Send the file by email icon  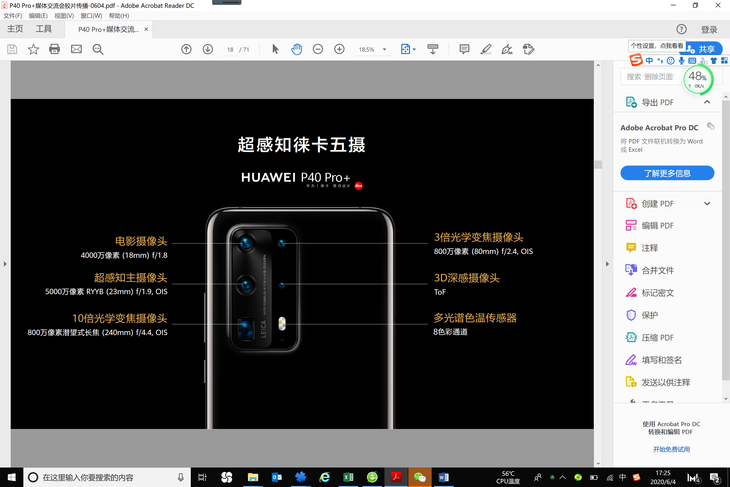click(76, 49)
